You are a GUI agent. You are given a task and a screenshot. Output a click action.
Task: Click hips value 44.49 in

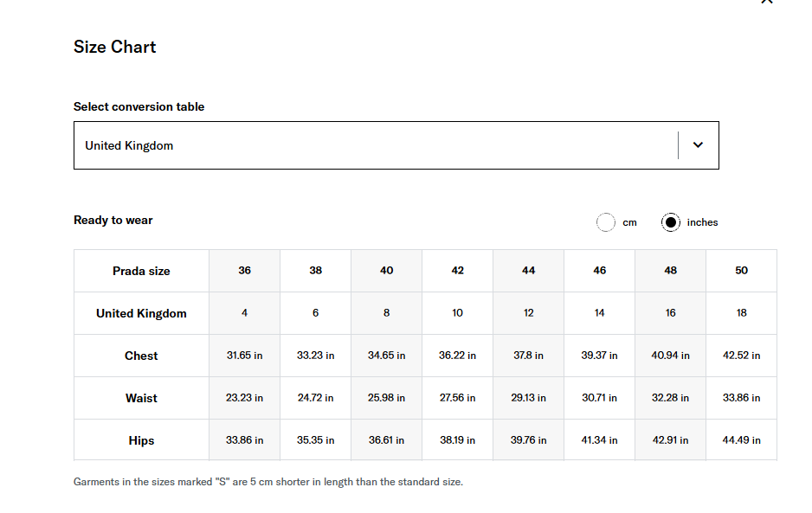coord(742,440)
